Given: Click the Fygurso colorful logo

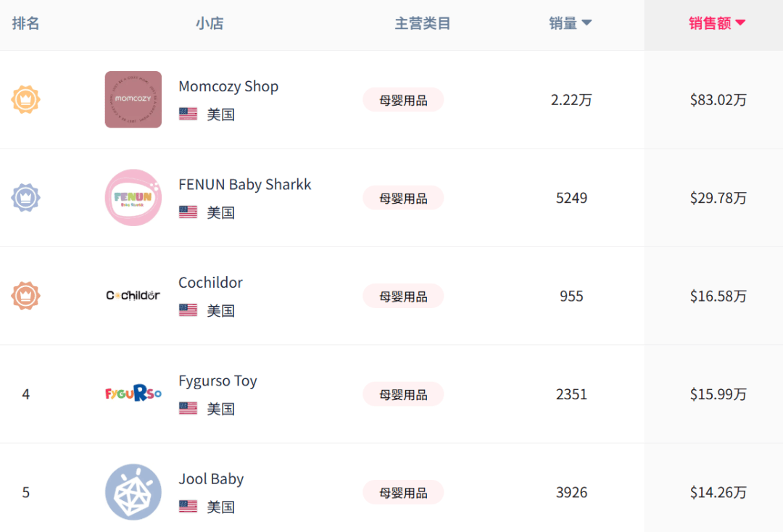Looking at the screenshot, I should pos(133,394).
